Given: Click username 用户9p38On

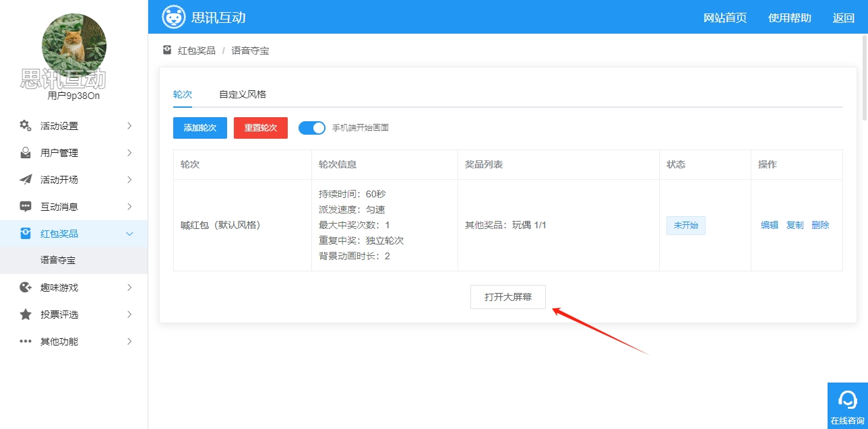Looking at the screenshot, I should coord(74,96).
